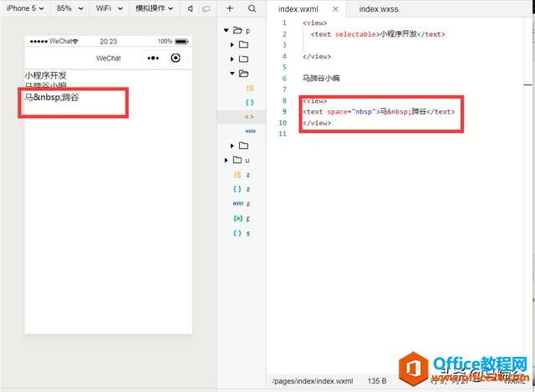Expand the u folder in file tree
Image resolution: width=535 pixels, height=392 pixels.
pos(226,160)
